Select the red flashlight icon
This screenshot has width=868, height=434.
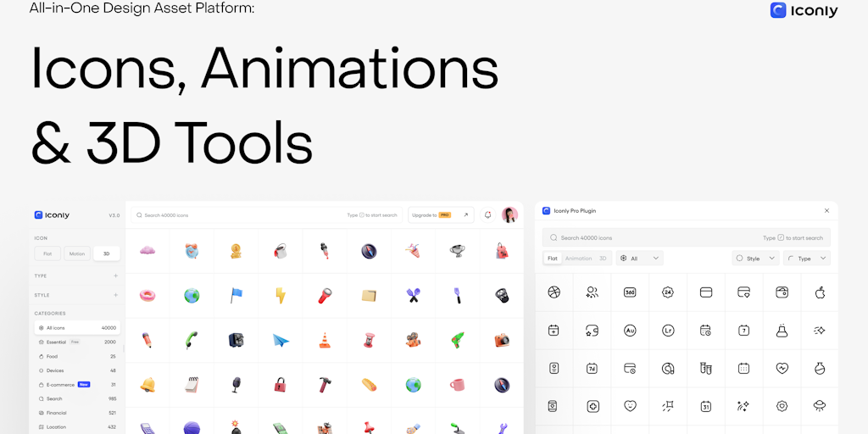point(325,296)
